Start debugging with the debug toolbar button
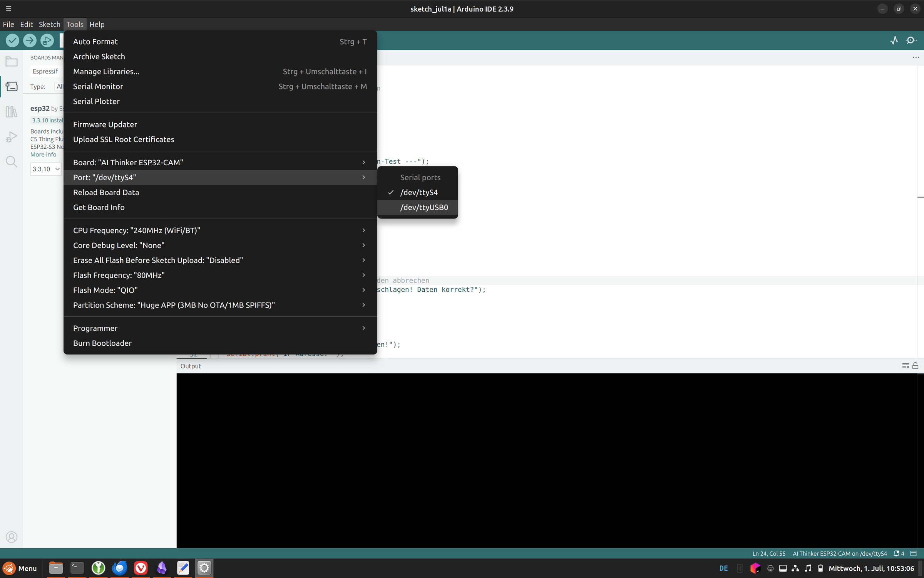This screenshot has width=924, height=578. coord(47,40)
